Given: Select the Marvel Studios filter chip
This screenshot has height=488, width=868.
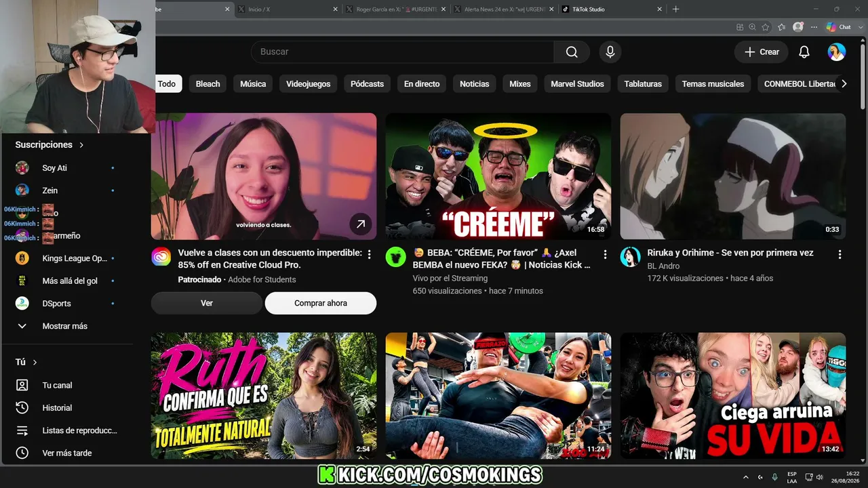Looking at the screenshot, I should coord(577,84).
